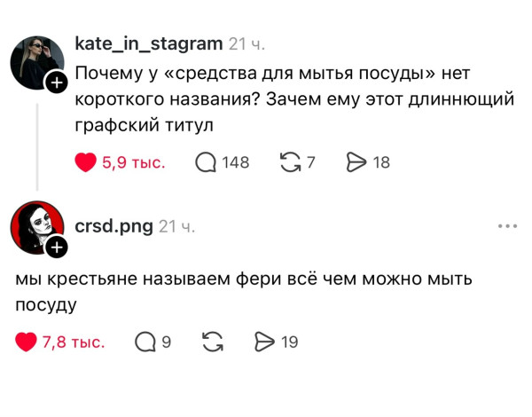Click the crsd.png profile avatar
The image size is (532, 417).
coord(35,226)
